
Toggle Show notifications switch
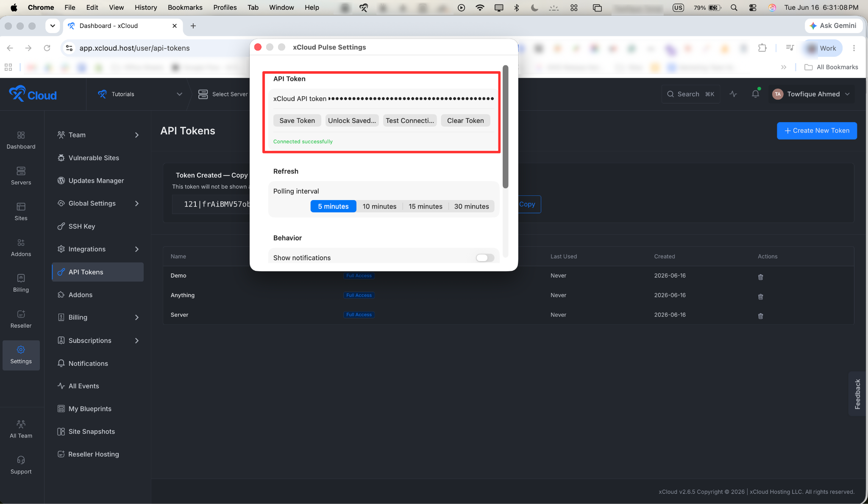click(485, 258)
